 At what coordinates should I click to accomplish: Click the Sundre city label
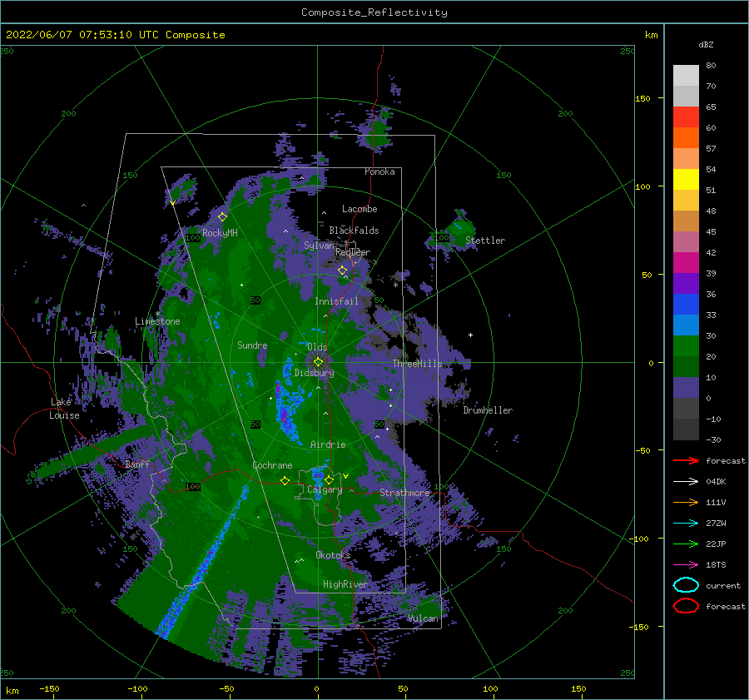click(x=252, y=345)
